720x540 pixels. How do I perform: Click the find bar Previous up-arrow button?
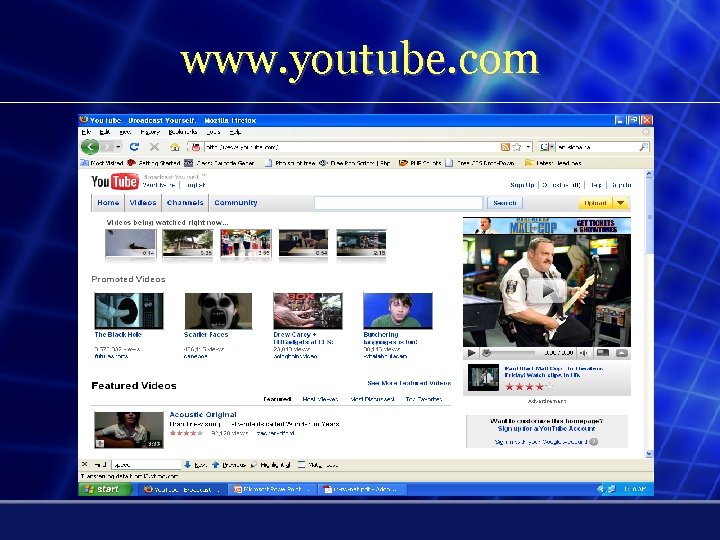click(x=229, y=465)
